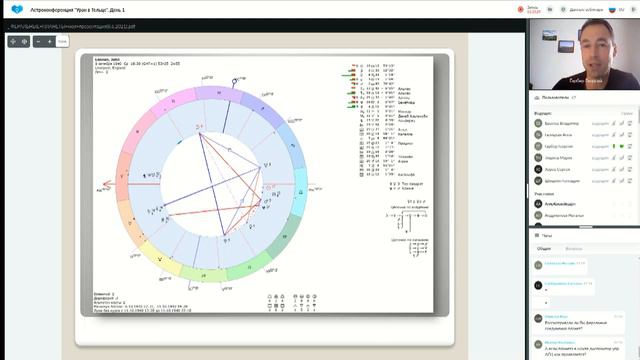Click the chat list icon beside Чаты
The height and width of the screenshot is (360, 640).
pos(537,236)
